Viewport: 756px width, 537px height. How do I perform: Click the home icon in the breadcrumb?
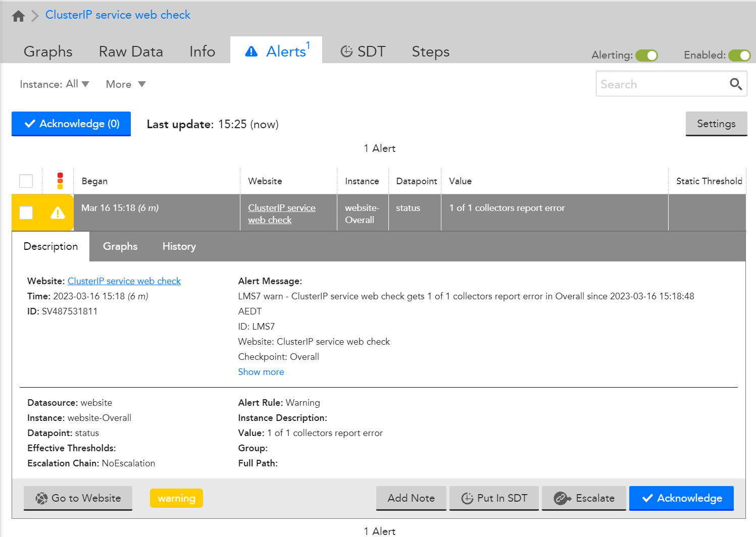[x=18, y=16]
